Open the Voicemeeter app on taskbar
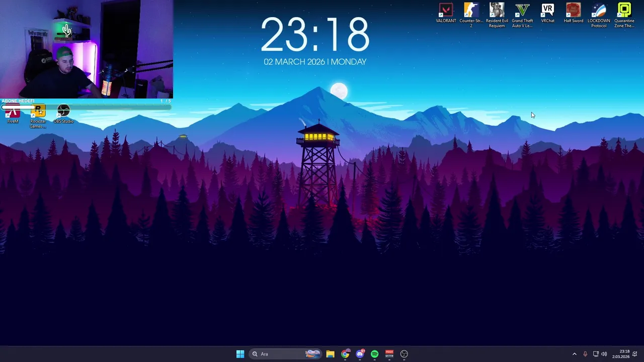The image size is (644, 362). coord(389,354)
